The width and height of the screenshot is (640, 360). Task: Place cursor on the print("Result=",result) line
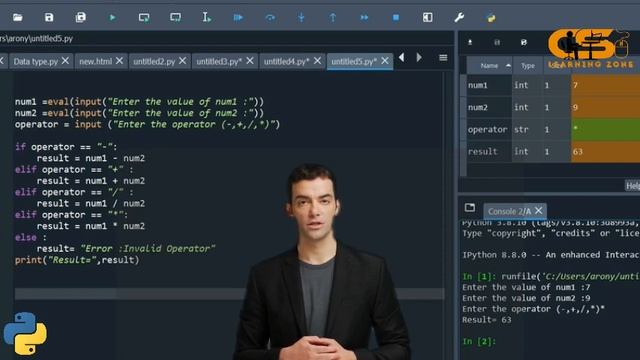pos(77,260)
